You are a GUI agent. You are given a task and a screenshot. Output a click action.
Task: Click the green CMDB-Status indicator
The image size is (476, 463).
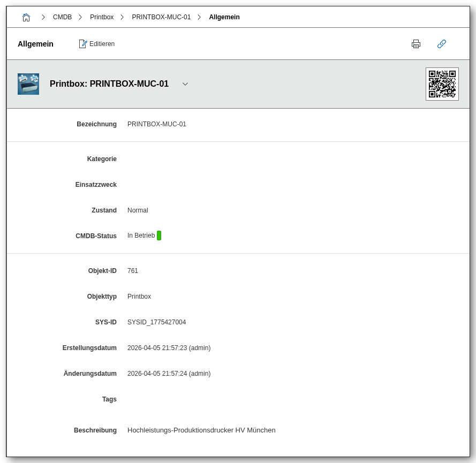tap(159, 236)
